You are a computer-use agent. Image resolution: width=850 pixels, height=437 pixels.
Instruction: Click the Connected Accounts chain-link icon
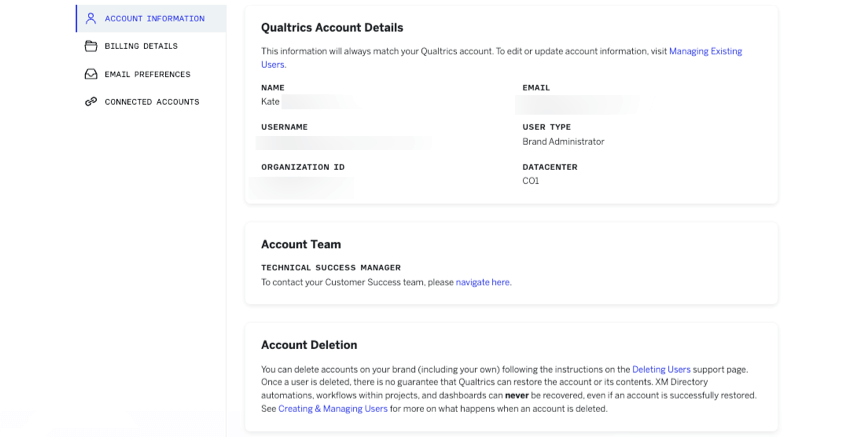click(x=91, y=101)
